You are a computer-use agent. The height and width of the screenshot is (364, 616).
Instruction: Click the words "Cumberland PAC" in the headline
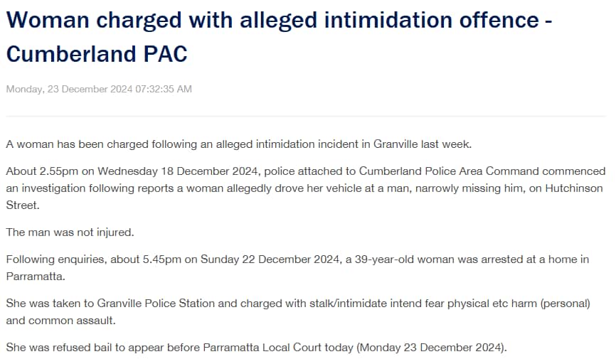(97, 53)
